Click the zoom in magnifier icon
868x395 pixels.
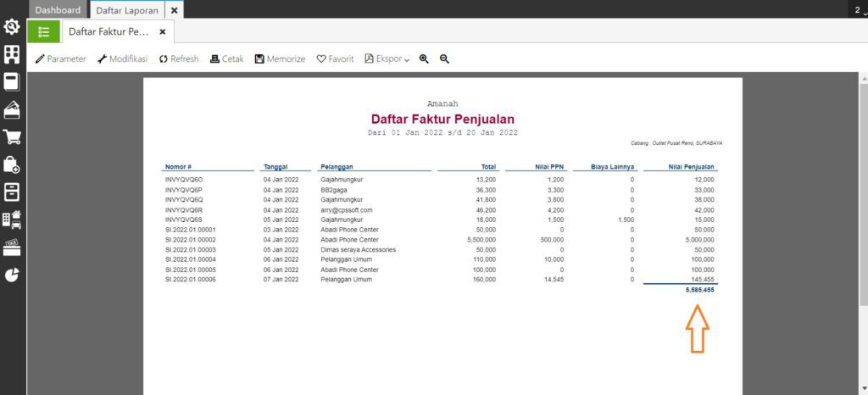click(x=424, y=59)
